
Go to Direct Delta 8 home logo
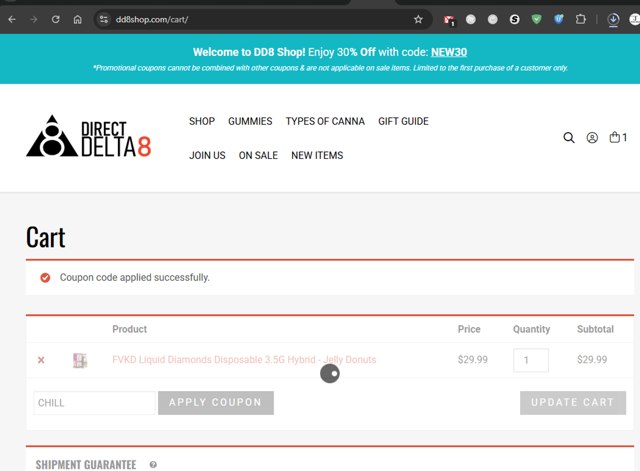(x=89, y=136)
